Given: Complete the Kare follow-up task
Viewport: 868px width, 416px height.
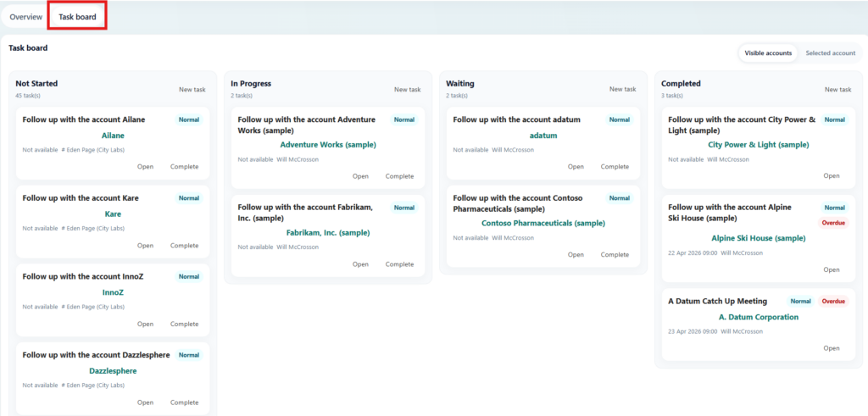Looking at the screenshot, I should tap(184, 245).
